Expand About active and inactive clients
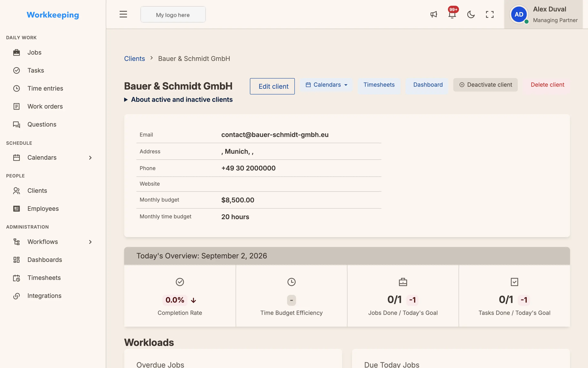This screenshot has height=368, width=588. (x=179, y=100)
